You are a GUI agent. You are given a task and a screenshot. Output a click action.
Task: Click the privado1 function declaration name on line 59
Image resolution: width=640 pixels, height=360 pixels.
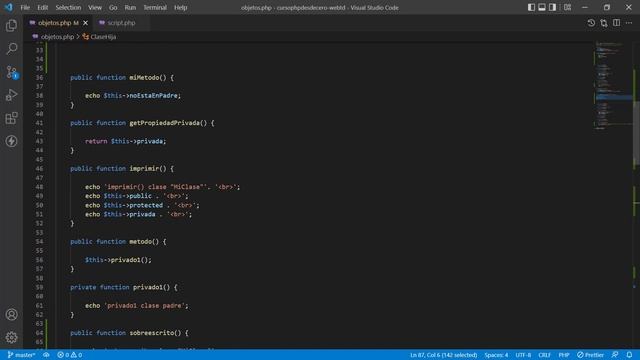pos(148,287)
